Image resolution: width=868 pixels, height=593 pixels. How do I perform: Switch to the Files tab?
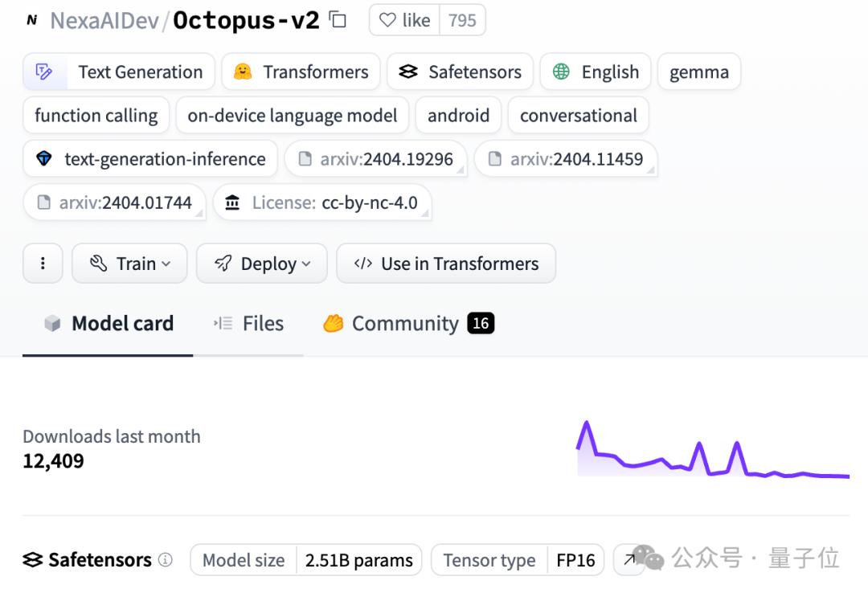point(248,323)
